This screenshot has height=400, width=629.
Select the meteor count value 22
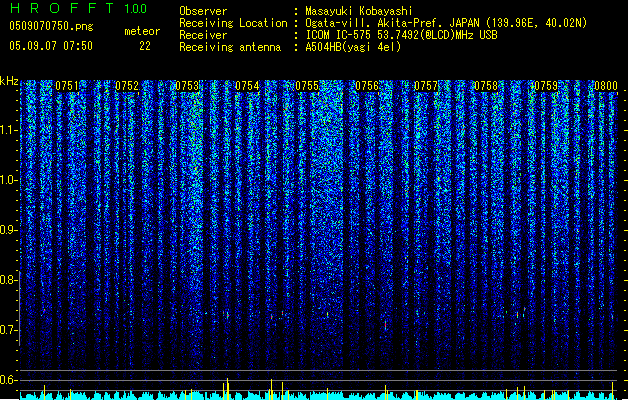click(x=145, y=46)
